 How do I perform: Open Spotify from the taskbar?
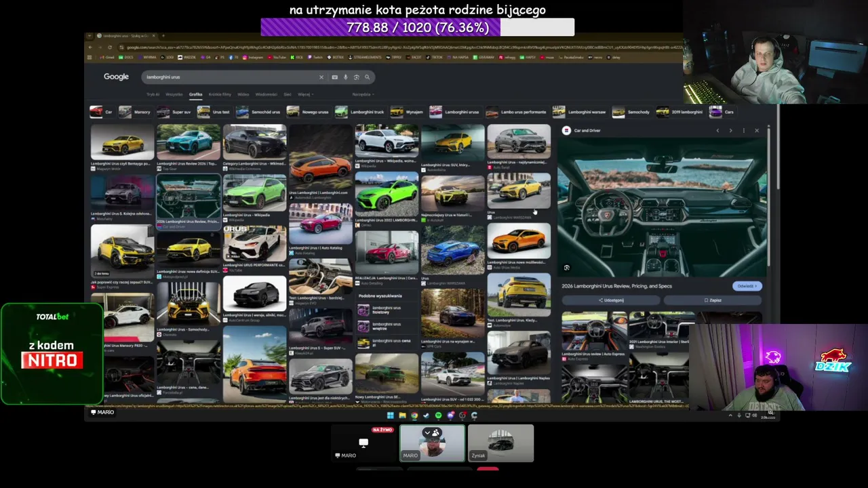click(x=438, y=415)
